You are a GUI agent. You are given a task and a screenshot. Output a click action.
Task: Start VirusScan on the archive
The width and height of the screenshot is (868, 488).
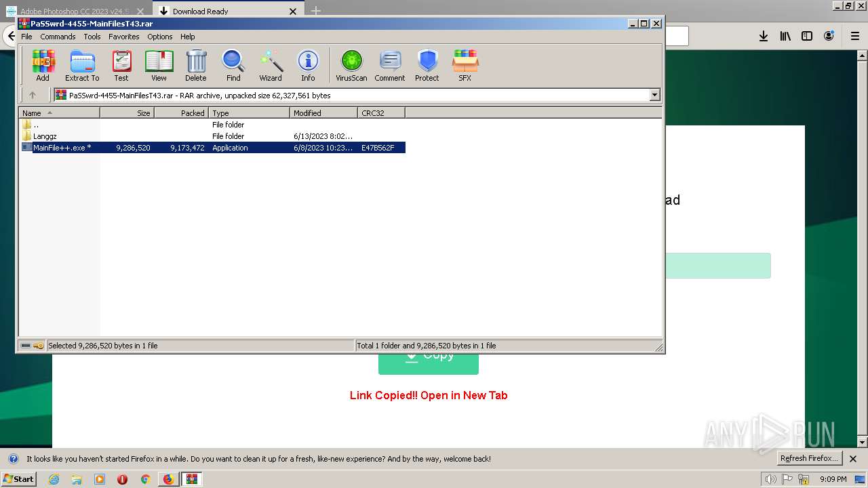coord(351,66)
